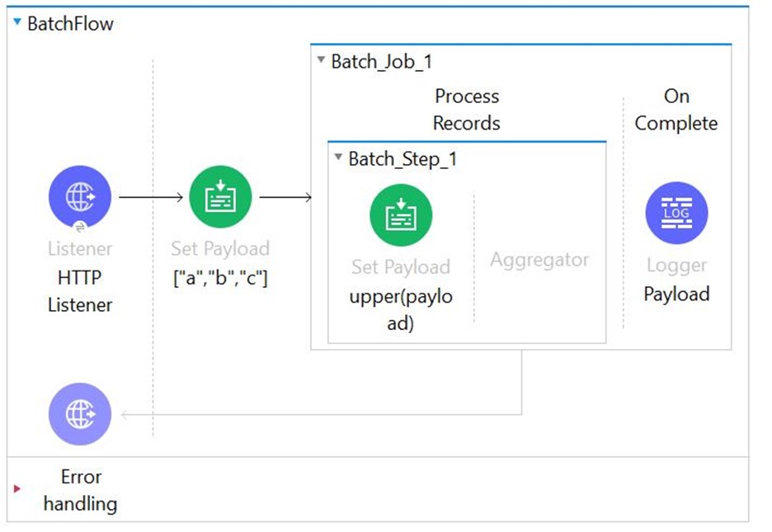Image resolution: width=772 pixels, height=532 pixels.
Task: Click the Logger's Payload name label
Action: (x=676, y=294)
